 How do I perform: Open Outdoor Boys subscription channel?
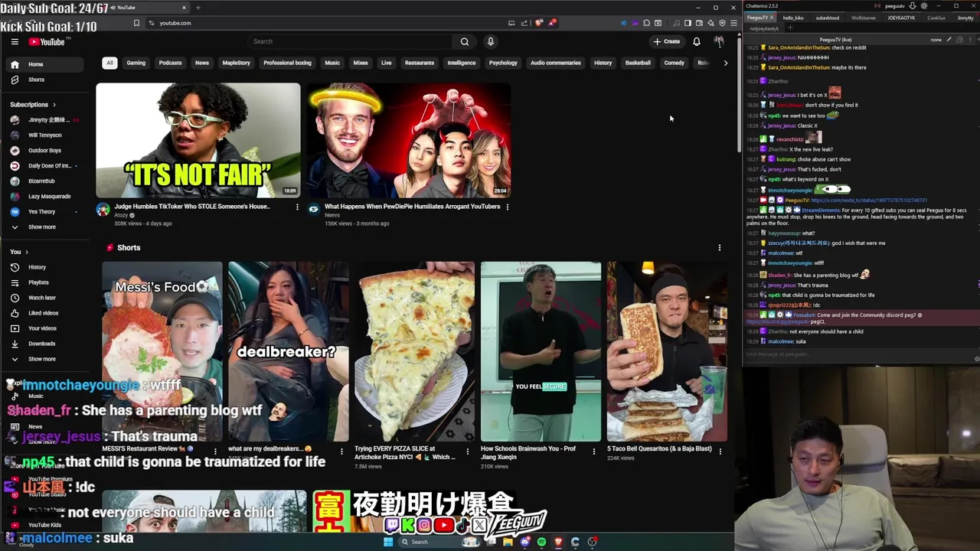pyautogui.click(x=44, y=151)
